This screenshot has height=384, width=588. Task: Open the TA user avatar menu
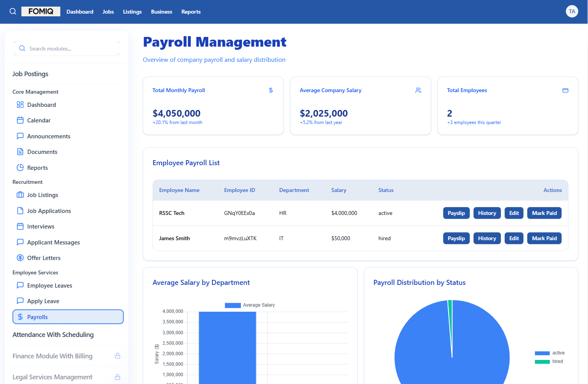point(572,11)
